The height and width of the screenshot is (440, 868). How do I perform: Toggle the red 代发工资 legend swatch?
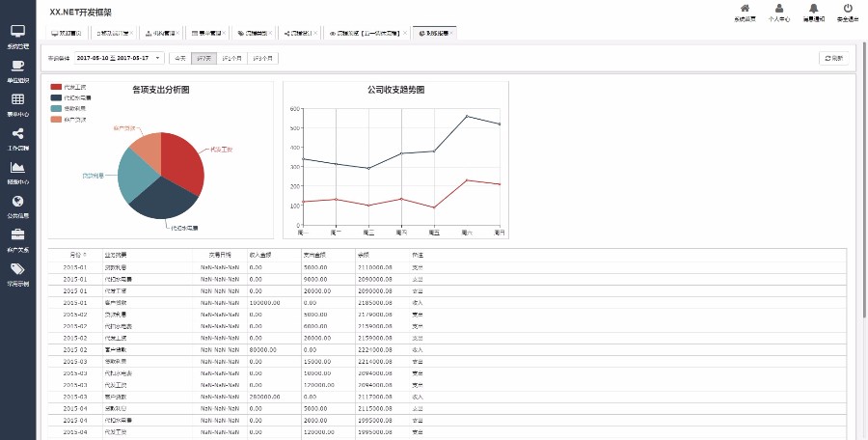pyautogui.click(x=56, y=87)
